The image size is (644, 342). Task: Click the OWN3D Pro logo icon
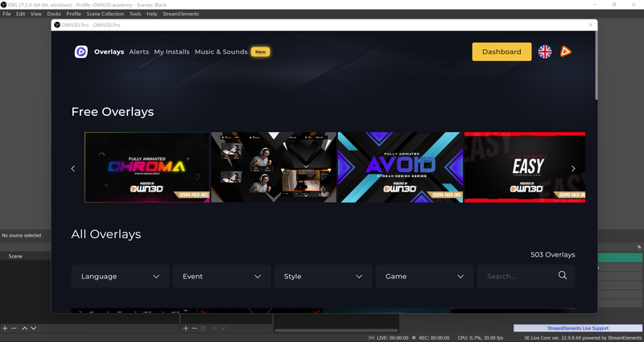(80, 52)
